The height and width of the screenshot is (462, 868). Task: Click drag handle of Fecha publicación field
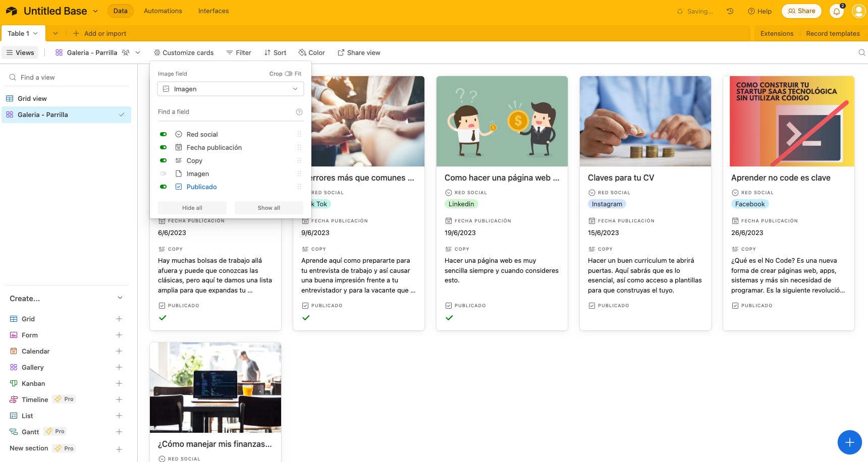click(x=299, y=147)
